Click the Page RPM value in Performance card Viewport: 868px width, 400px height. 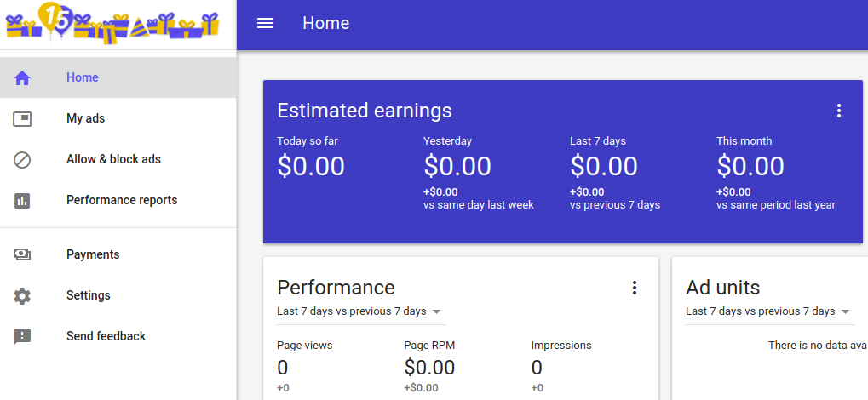[429, 368]
